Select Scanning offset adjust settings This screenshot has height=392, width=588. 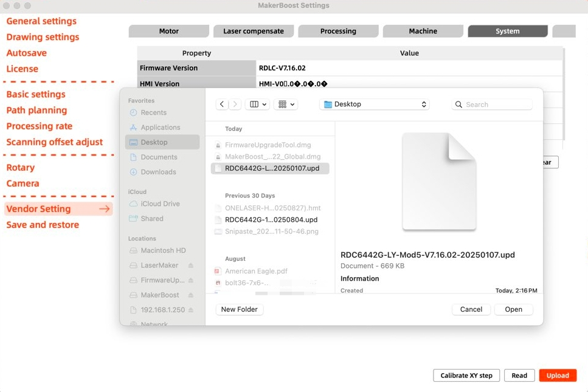[55, 142]
